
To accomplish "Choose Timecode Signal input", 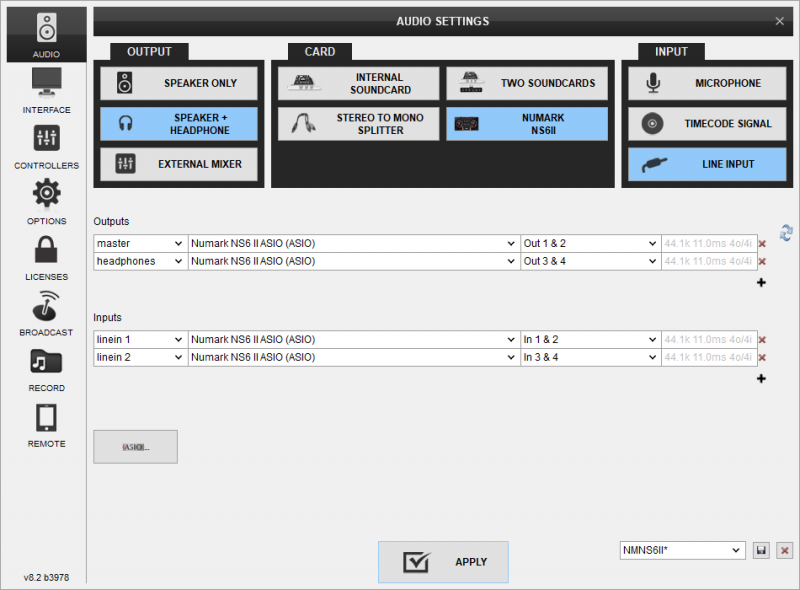I will 707,124.
